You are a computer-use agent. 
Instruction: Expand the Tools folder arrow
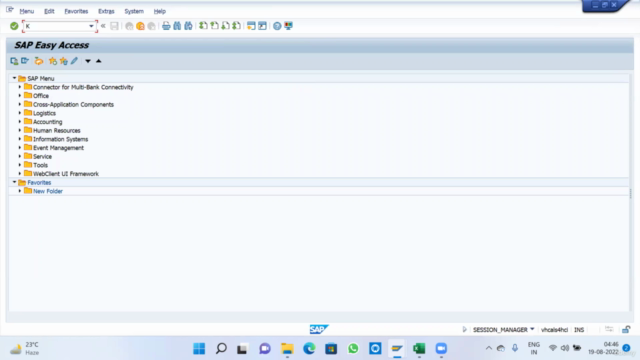(20, 165)
